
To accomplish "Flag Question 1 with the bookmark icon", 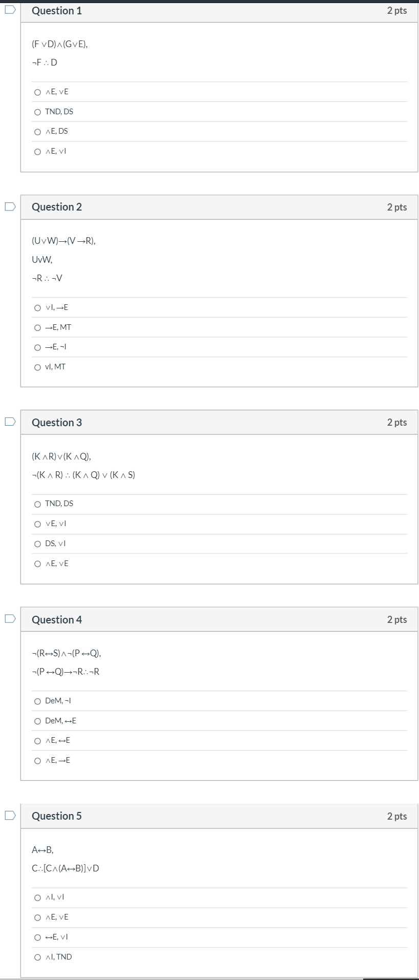I will point(10,10).
